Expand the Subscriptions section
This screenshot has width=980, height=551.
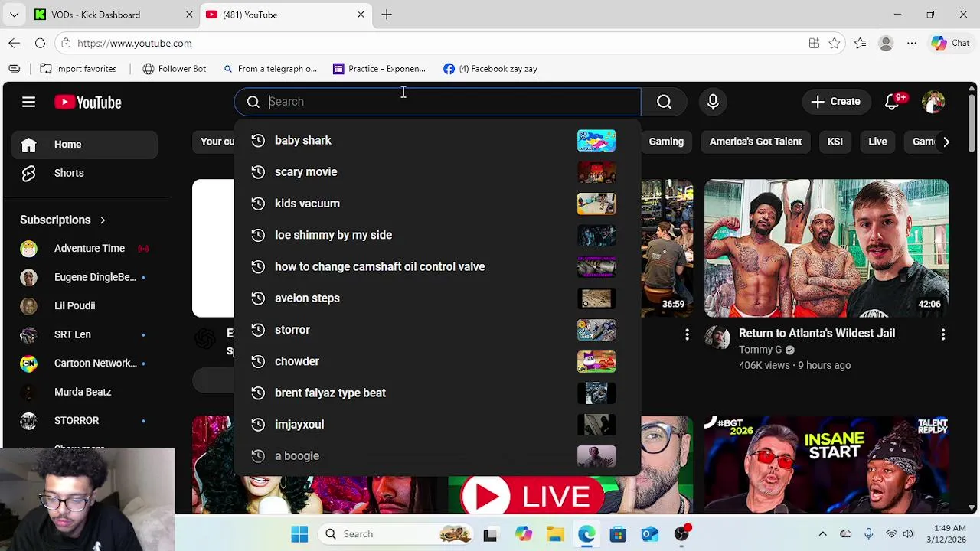[63, 220]
